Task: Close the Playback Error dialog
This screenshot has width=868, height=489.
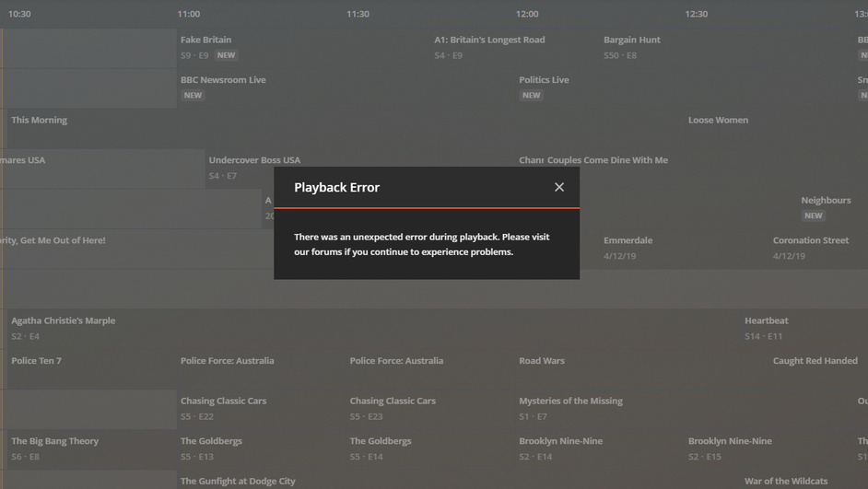Action: tap(559, 188)
